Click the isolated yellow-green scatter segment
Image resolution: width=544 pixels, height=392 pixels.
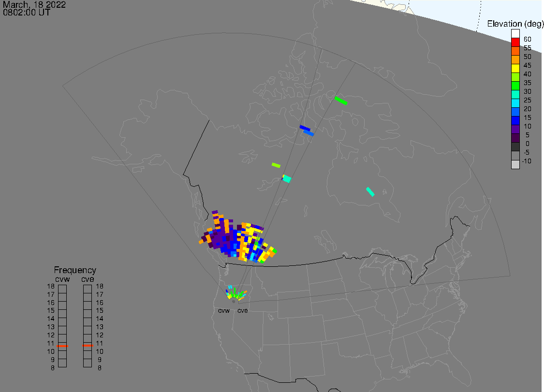pyautogui.click(x=276, y=165)
